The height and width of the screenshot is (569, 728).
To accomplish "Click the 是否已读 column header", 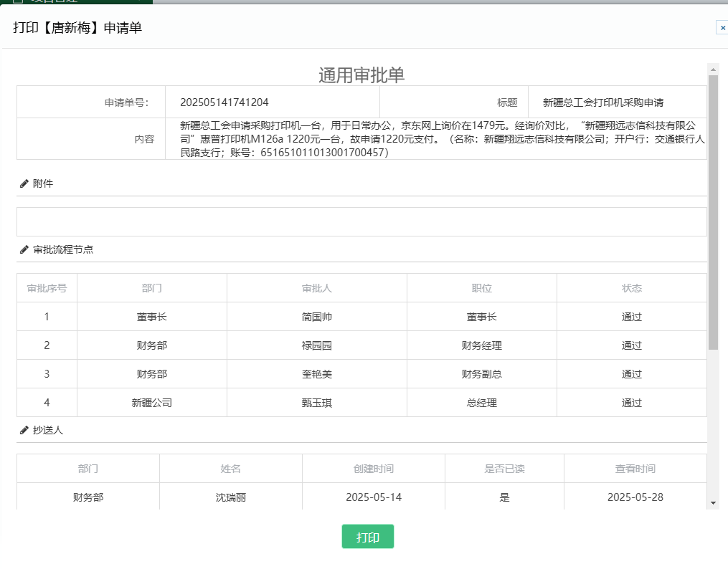I will click(504, 469).
